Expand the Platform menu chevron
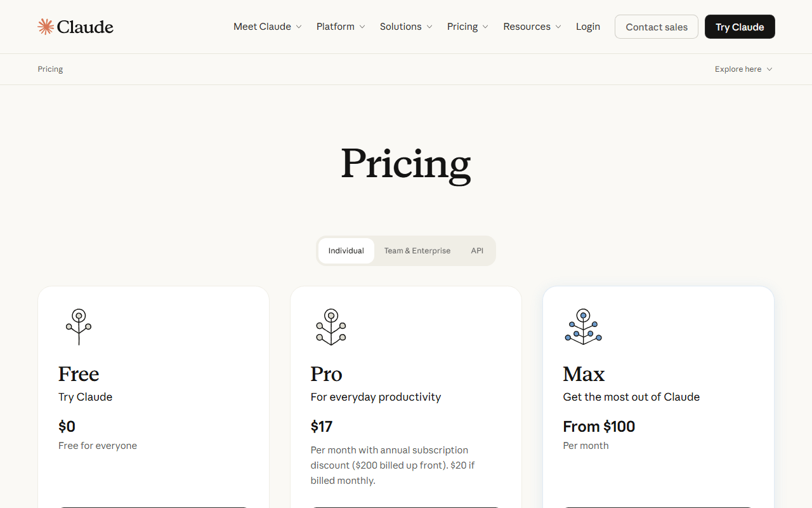 [x=362, y=27]
